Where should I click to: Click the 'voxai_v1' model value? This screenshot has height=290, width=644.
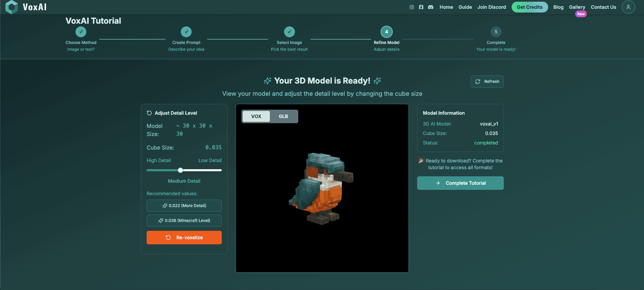point(489,124)
